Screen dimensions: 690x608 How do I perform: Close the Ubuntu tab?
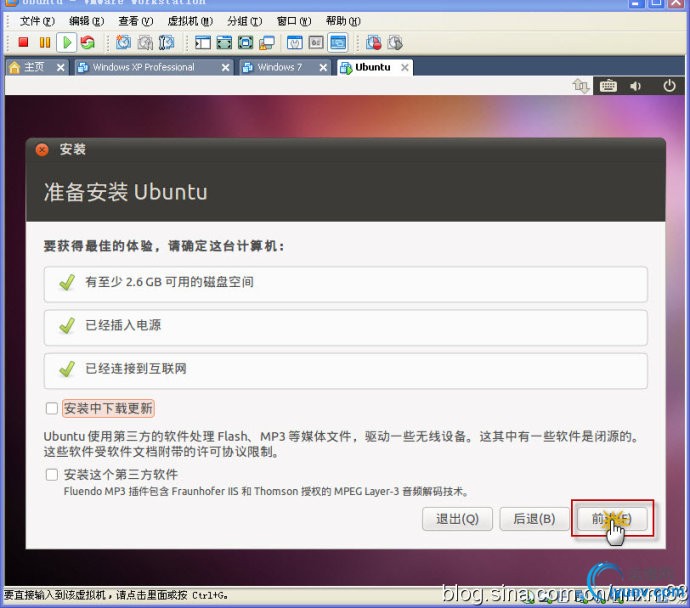[405, 67]
